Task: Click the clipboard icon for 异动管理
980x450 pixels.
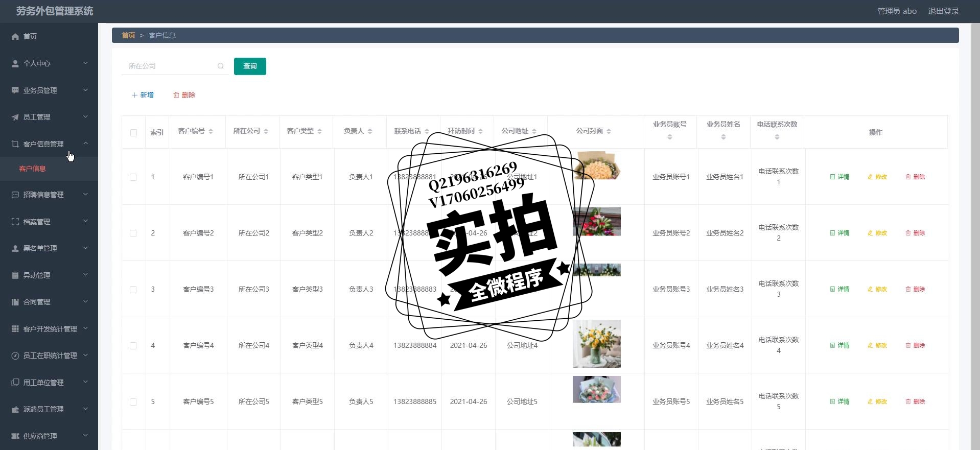Action: point(15,275)
